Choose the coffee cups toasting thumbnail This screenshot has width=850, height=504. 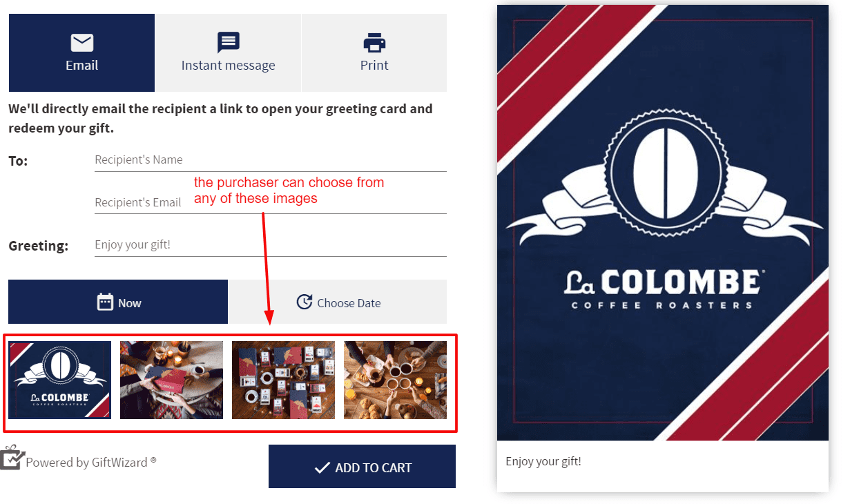tap(395, 380)
